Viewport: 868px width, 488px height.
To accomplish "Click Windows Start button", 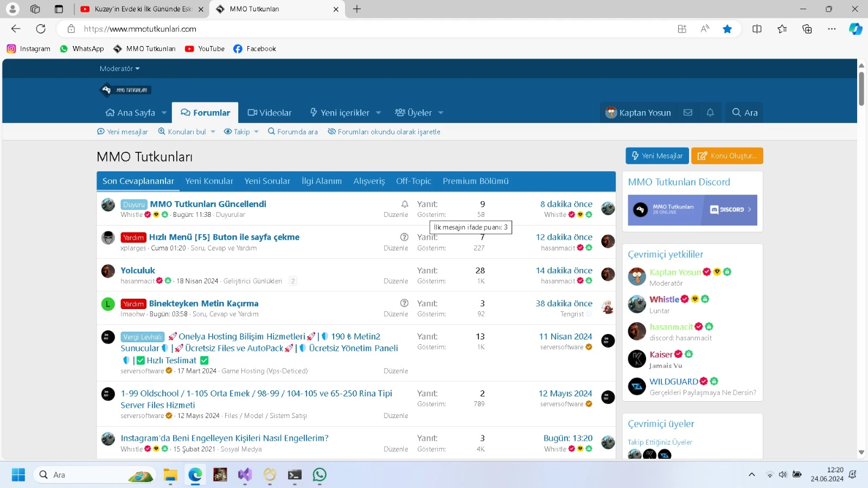I will (18, 475).
